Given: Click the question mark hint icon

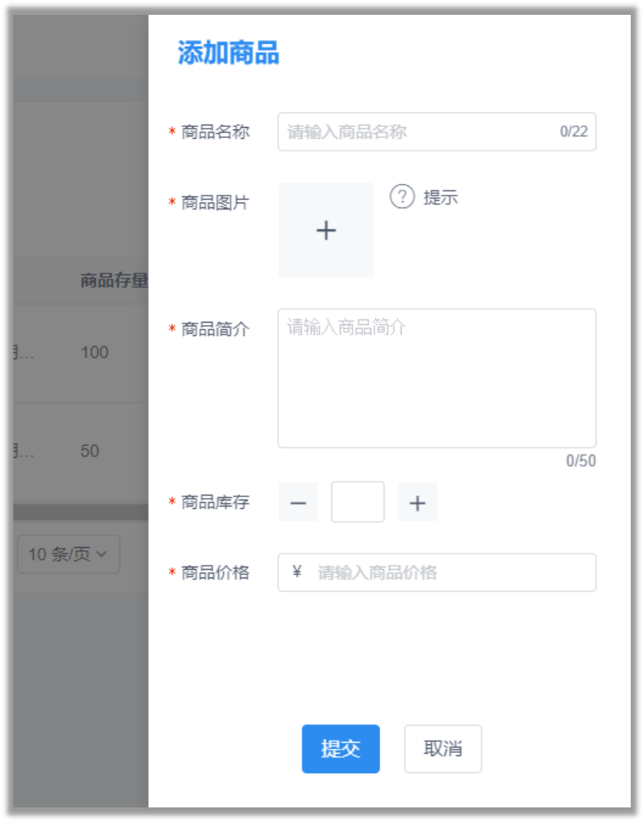Looking at the screenshot, I should pyautogui.click(x=402, y=197).
